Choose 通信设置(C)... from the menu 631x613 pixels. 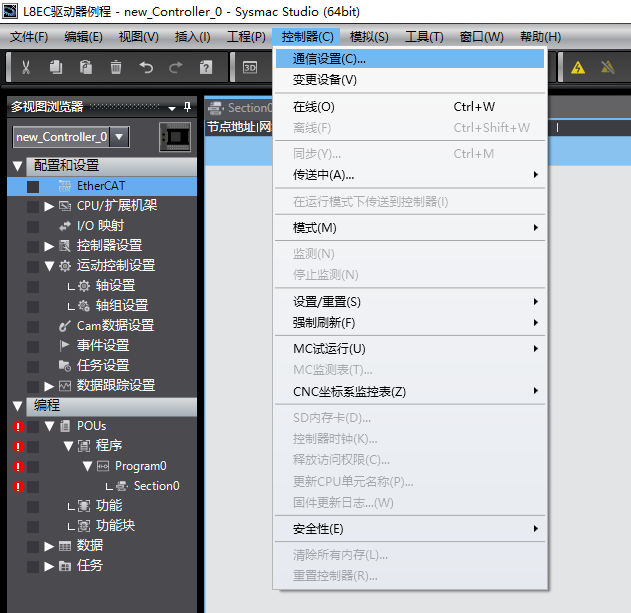coord(410,59)
